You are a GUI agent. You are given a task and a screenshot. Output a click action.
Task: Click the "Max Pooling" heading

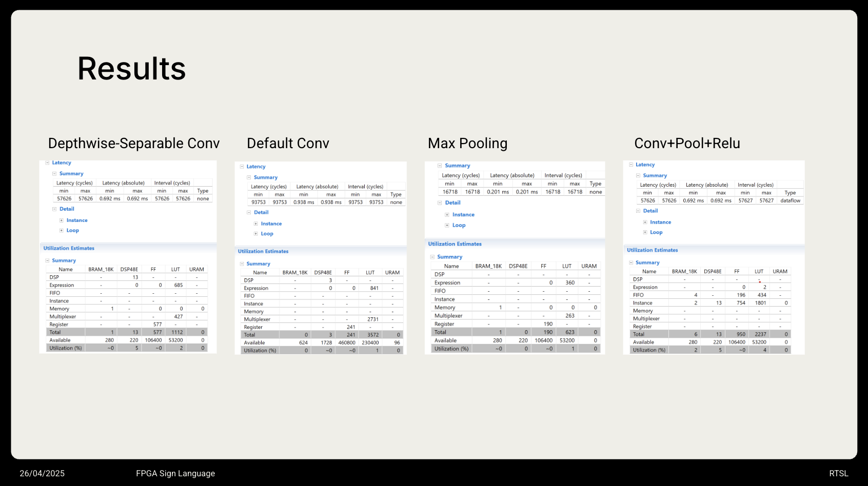467,144
